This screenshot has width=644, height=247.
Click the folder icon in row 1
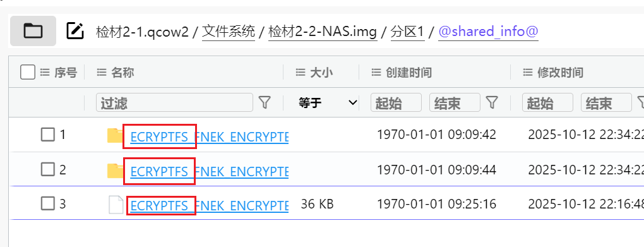(x=115, y=135)
